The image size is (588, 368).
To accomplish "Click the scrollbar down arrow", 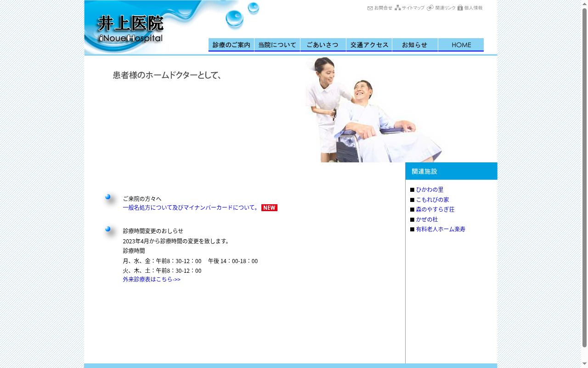I will (584, 364).
